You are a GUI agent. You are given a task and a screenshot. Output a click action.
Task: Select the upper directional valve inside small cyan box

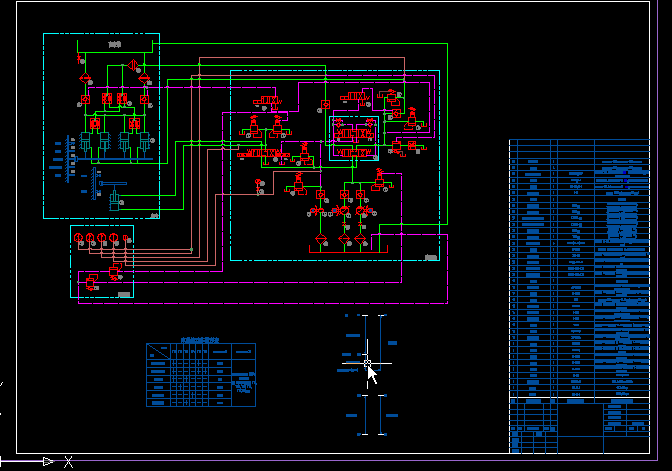tap(354, 134)
